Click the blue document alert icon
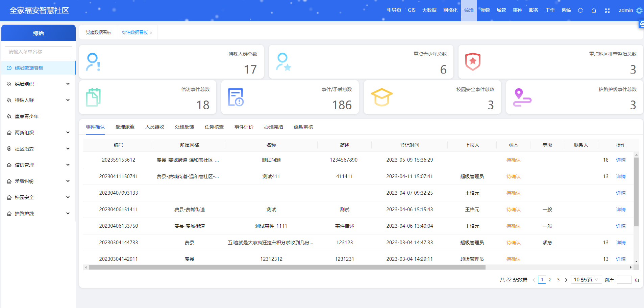The image size is (644, 308). click(236, 97)
